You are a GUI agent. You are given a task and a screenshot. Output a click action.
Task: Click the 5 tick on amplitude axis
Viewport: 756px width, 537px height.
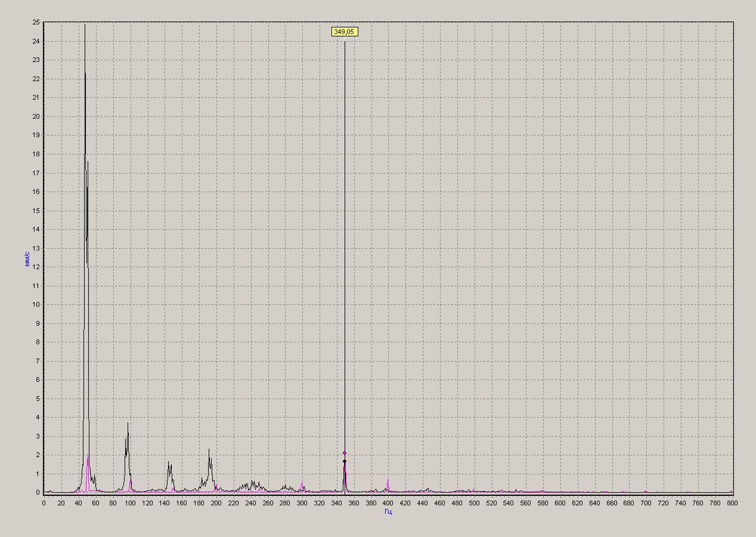click(38, 399)
